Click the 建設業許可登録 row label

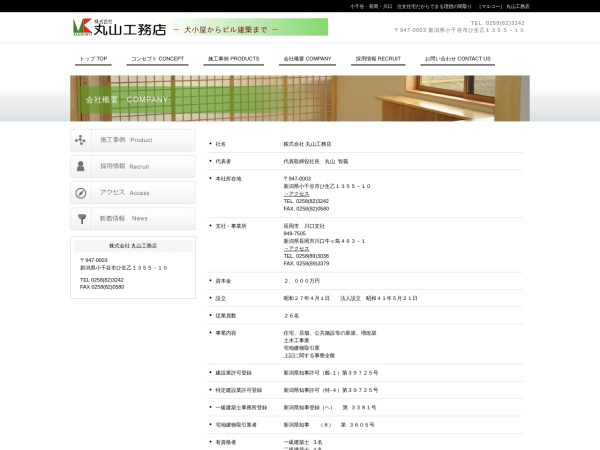pyautogui.click(x=233, y=373)
